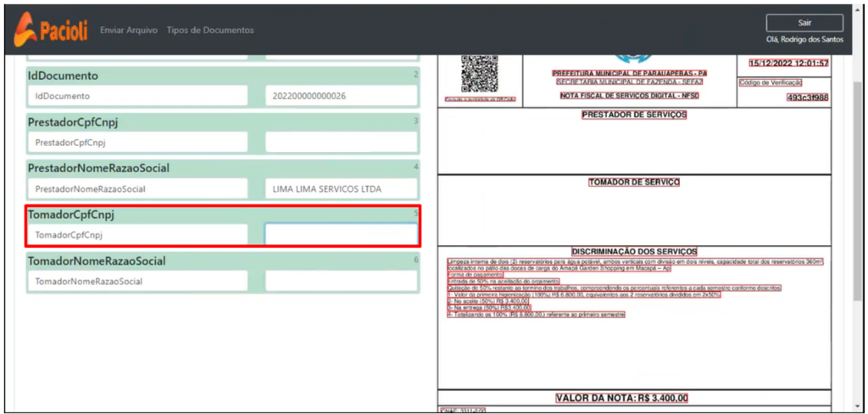This screenshot has height=414, width=868.
Task: Click the TomadorNomeRazaoSocial name field
Action: pos(137,281)
